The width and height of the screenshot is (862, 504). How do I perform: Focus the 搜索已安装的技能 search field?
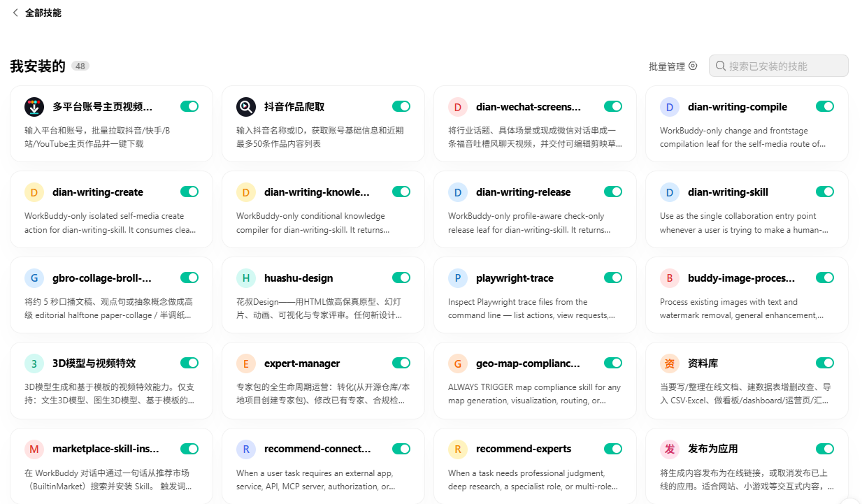779,66
